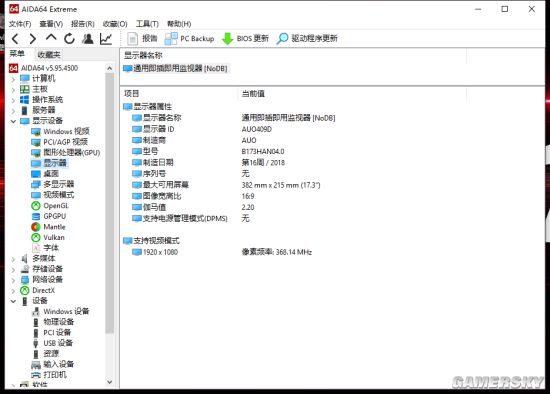Select 图形处理器(GPU) tree item

tap(72, 153)
